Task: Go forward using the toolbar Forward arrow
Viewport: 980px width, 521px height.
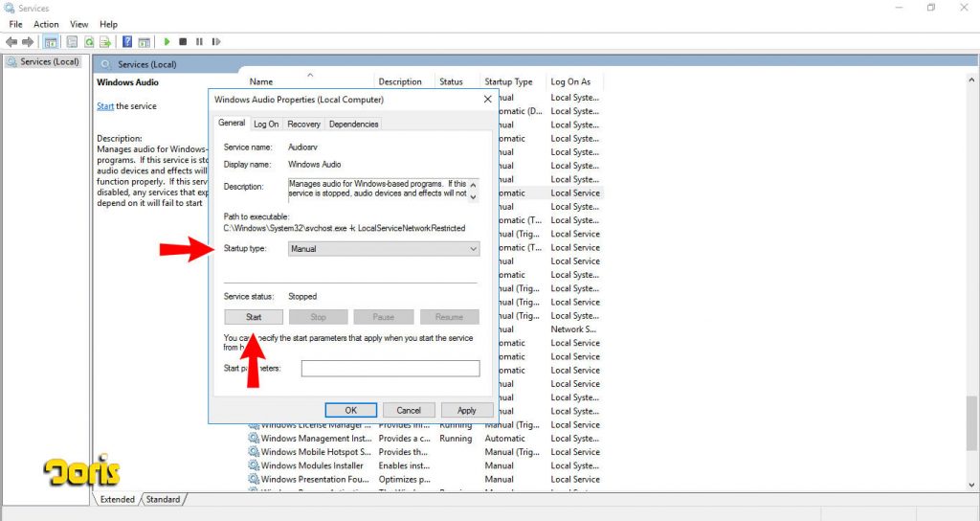Action: click(x=28, y=42)
